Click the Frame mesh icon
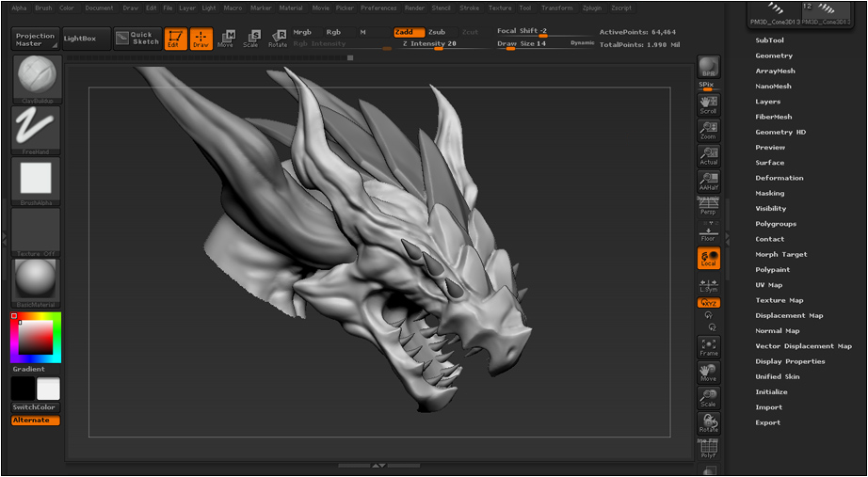868x477 pixels. coord(709,347)
